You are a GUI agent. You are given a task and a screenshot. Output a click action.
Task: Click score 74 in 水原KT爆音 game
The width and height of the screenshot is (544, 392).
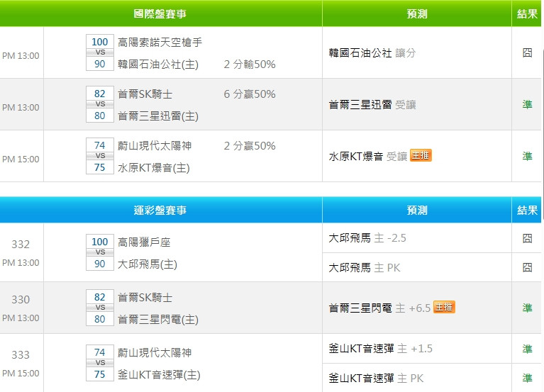click(x=100, y=145)
